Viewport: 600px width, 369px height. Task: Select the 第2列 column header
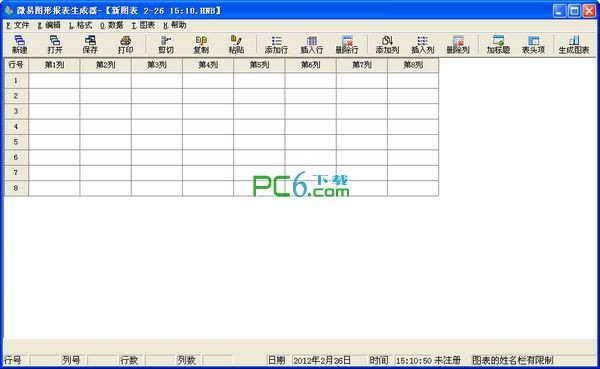[106, 65]
